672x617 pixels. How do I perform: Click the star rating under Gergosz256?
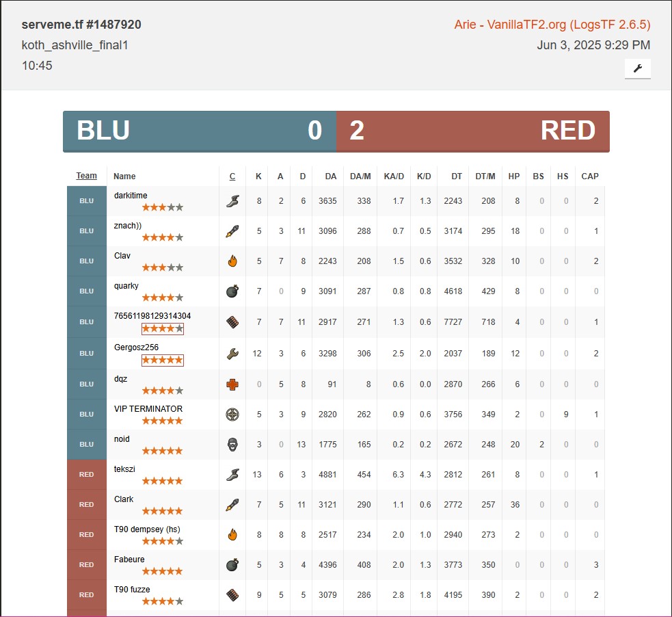(x=163, y=360)
